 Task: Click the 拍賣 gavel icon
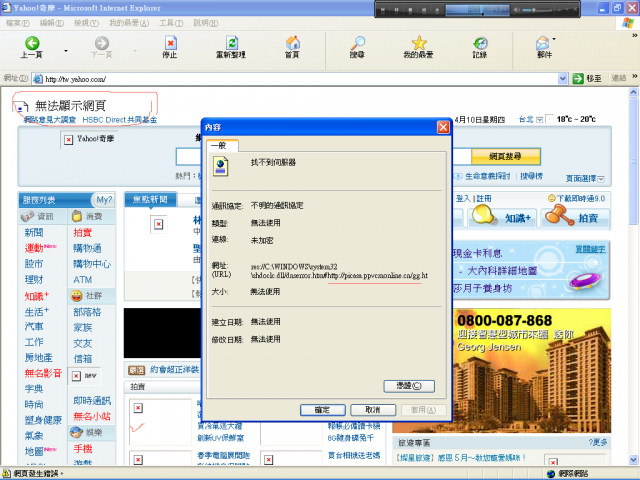pos(559,215)
